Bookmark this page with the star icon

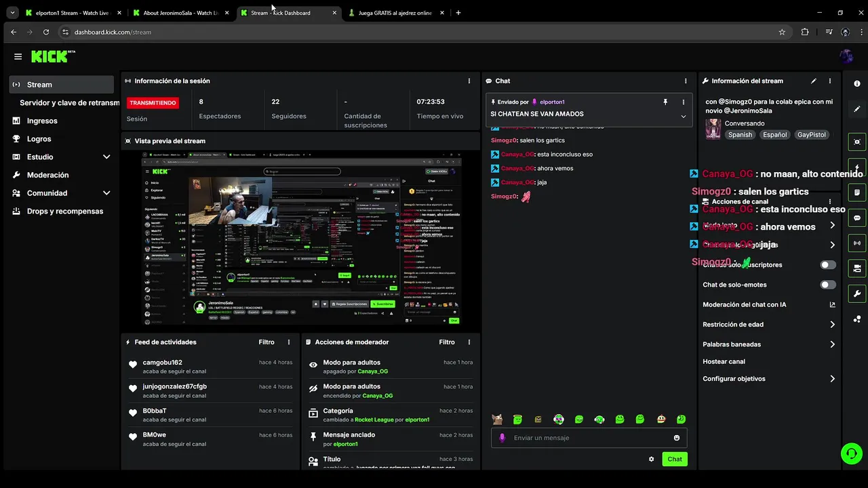782,32
